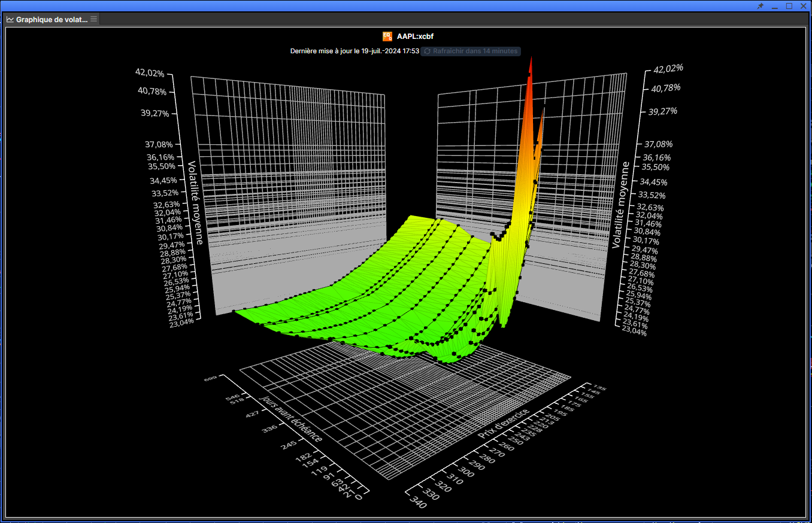
Task: Click 42,02% on the left volatility axis
Action: coord(150,72)
